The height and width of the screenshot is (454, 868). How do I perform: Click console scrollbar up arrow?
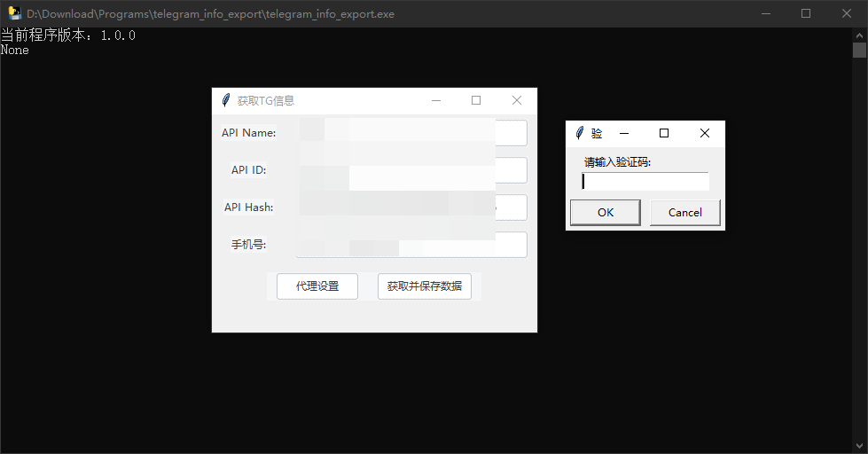coord(860,35)
